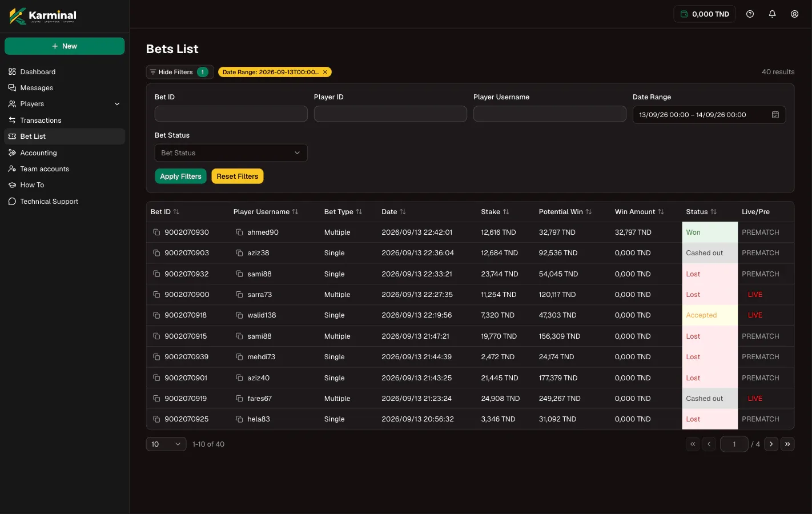Click the 40 results text
This screenshot has width=812, height=514.
pos(778,72)
